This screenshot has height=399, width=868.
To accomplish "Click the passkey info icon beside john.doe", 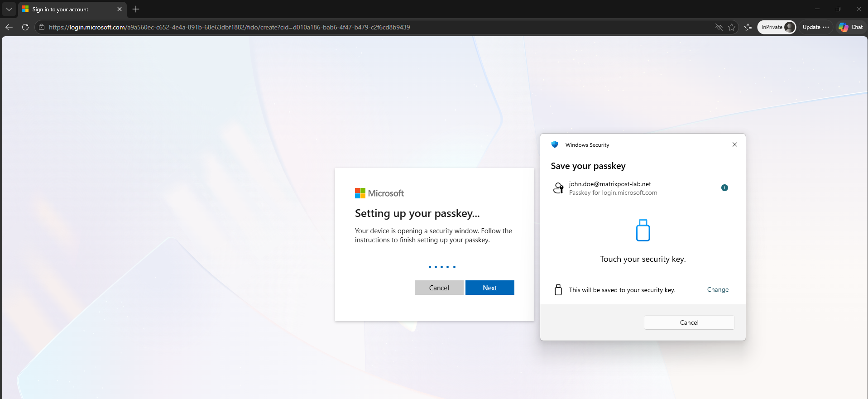I will click(x=724, y=188).
